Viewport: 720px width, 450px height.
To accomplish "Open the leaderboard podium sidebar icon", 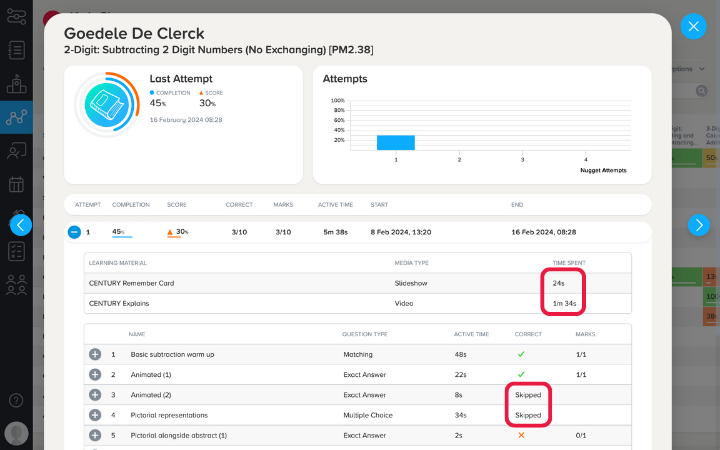I will pyautogui.click(x=16, y=84).
